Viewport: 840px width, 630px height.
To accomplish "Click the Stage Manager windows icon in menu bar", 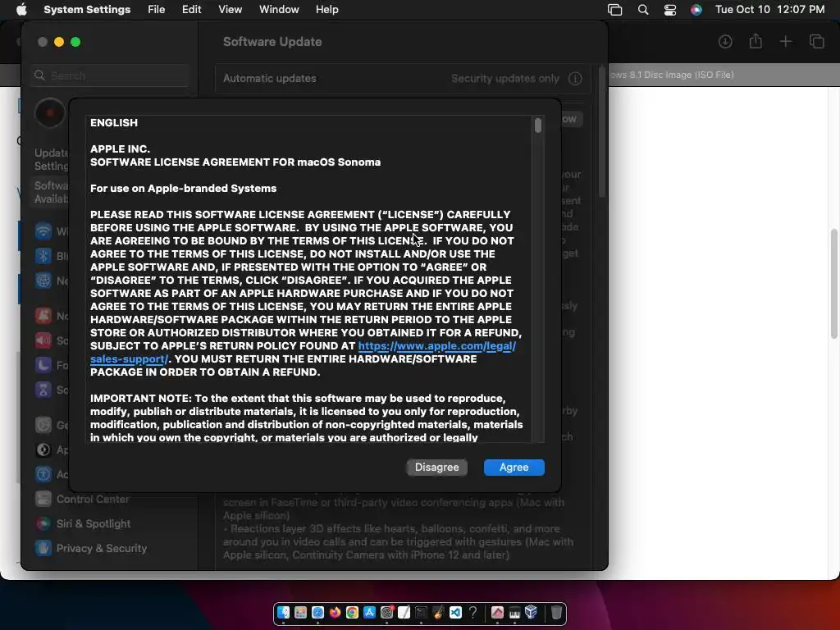I will pyautogui.click(x=615, y=10).
